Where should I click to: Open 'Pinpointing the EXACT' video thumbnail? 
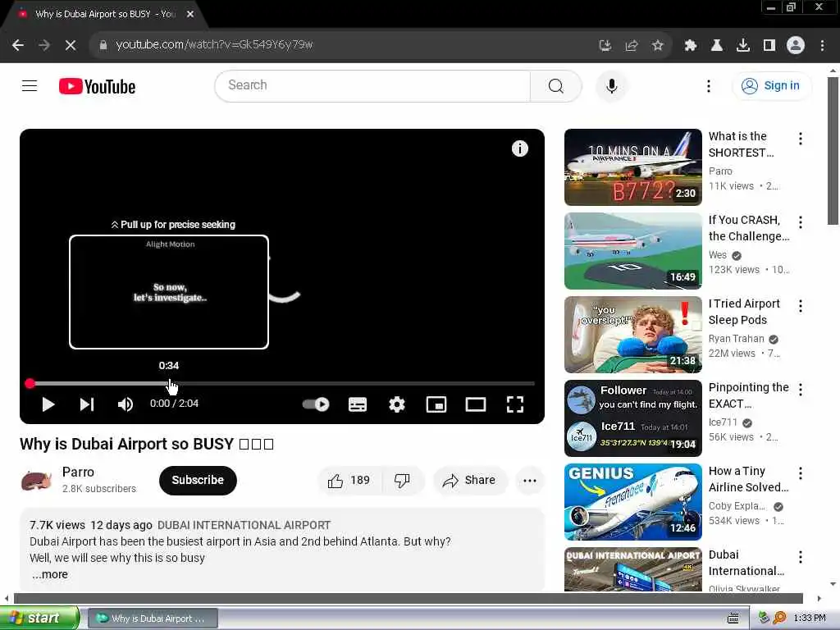coord(632,418)
